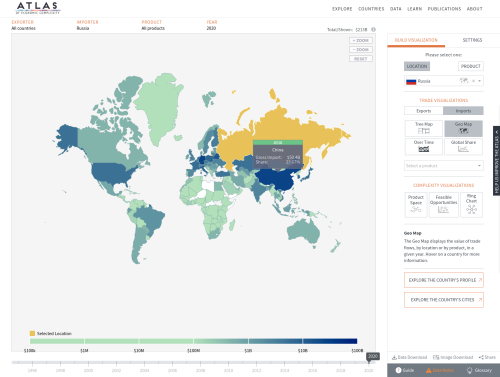The image size is (500, 377).
Task: Clear the Russia location selection
Action: pyautogui.click(x=473, y=81)
